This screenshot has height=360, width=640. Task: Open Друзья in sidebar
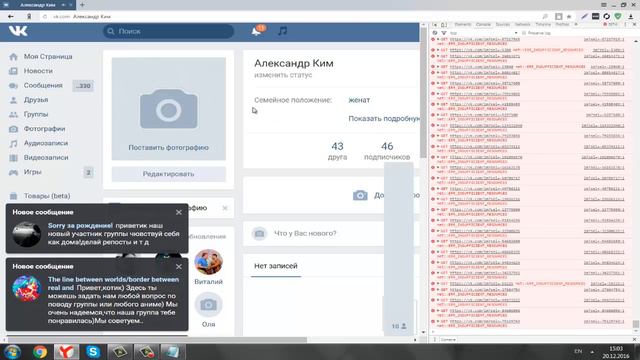click(36, 100)
